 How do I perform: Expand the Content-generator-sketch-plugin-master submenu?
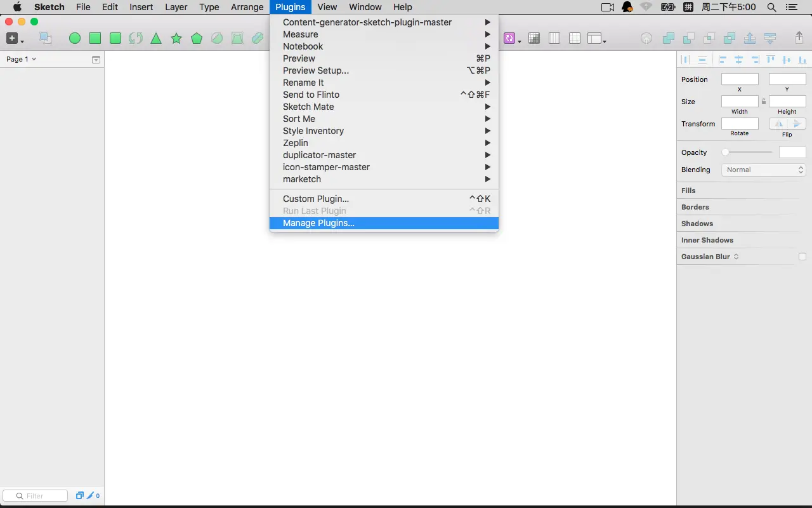(384, 22)
